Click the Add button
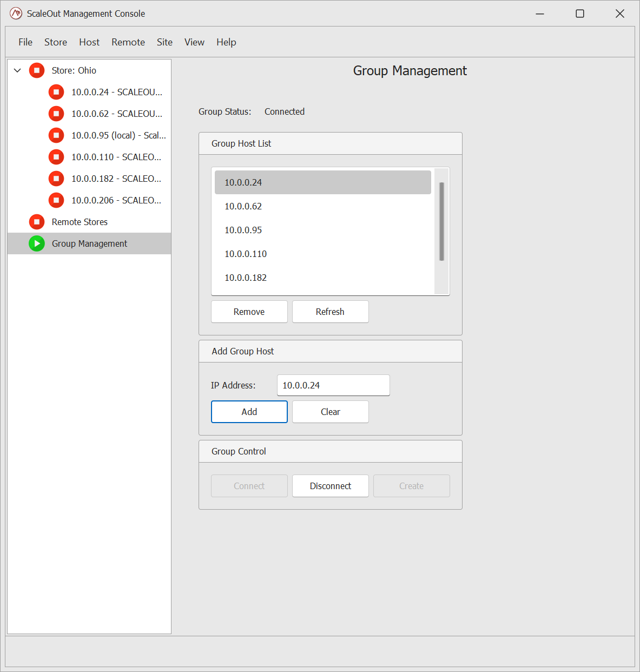This screenshot has height=672, width=640. tap(249, 412)
